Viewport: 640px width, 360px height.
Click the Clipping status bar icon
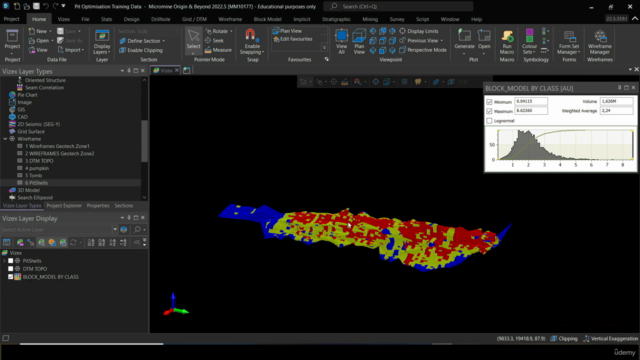(x=554, y=339)
